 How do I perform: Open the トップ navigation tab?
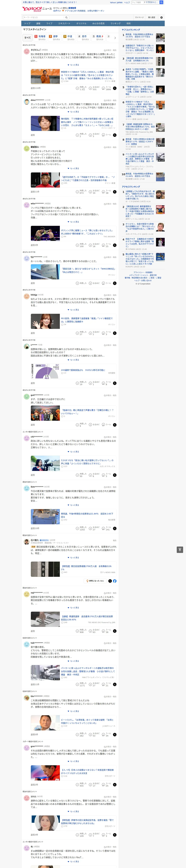pyautogui.click(x=27, y=24)
